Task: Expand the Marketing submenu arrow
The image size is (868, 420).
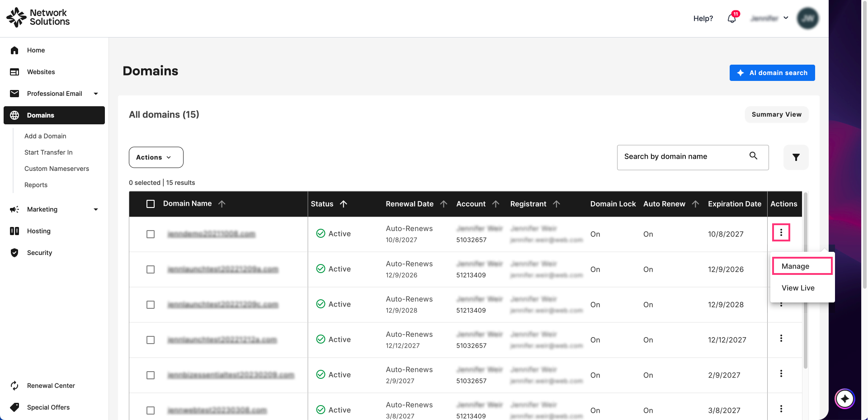Action: pos(96,209)
